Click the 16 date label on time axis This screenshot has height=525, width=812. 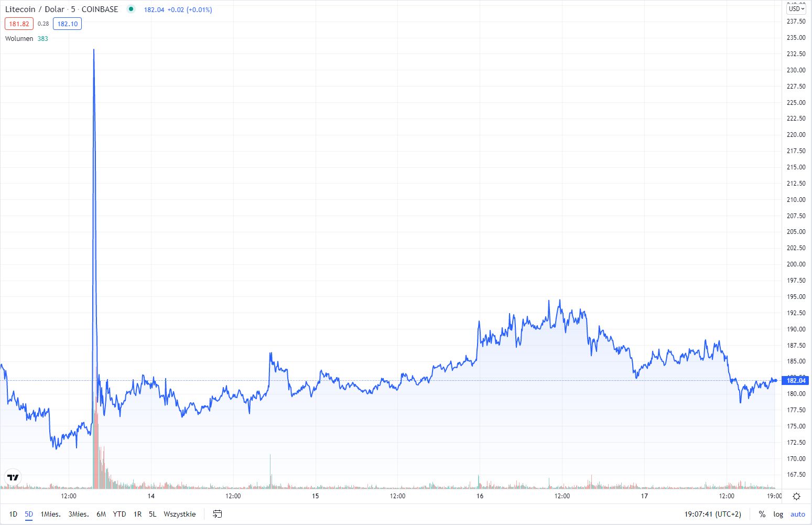[480, 496]
